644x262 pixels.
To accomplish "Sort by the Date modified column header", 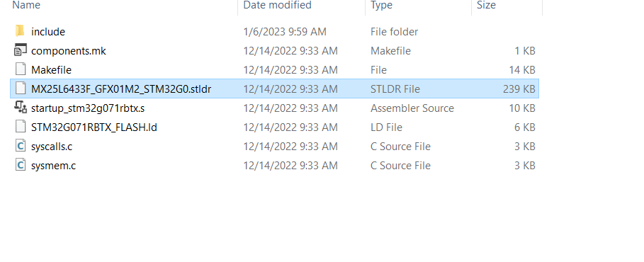I will click(x=277, y=5).
